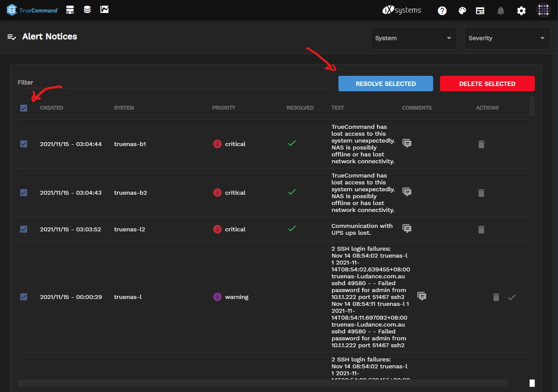Screen dimensions: 558x392
Task: Open the help question mark icon
Action: (442, 11)
